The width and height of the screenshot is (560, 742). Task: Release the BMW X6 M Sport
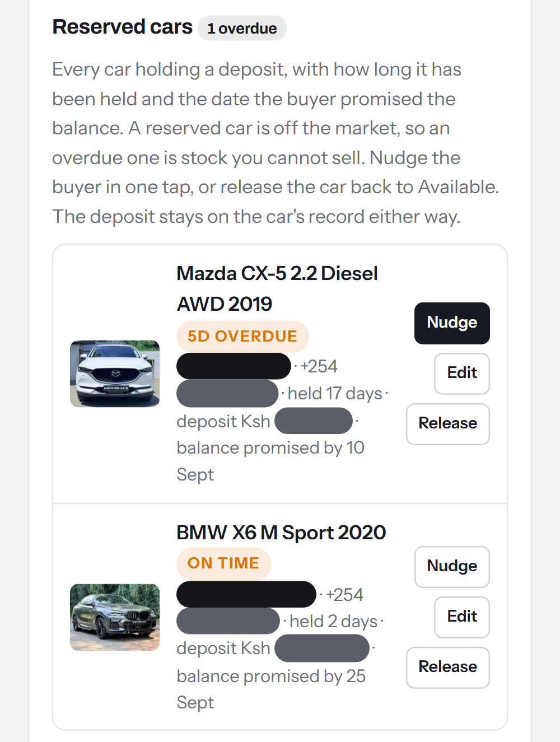pyautogui.click(x=448, y=668)
